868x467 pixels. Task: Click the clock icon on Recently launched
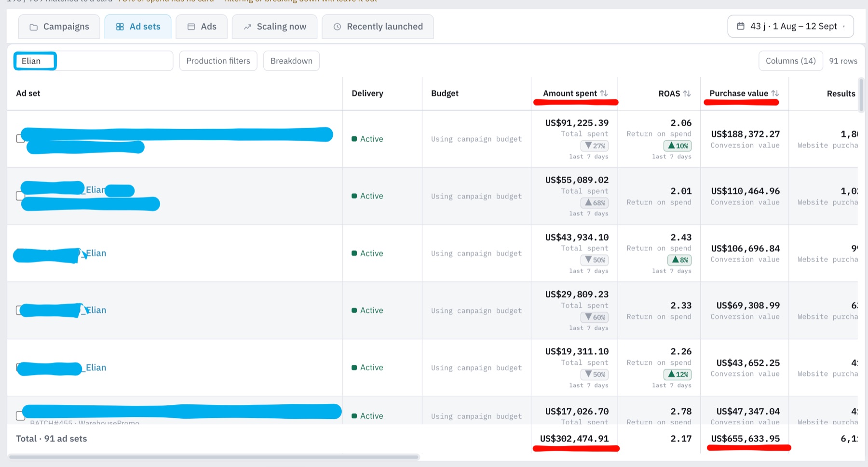[338, 27]
